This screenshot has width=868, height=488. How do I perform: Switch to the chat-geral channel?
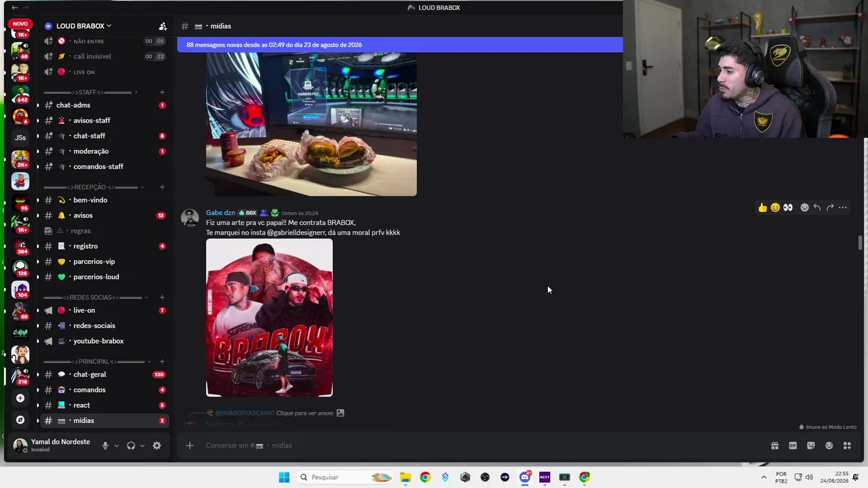click(104, 374)
